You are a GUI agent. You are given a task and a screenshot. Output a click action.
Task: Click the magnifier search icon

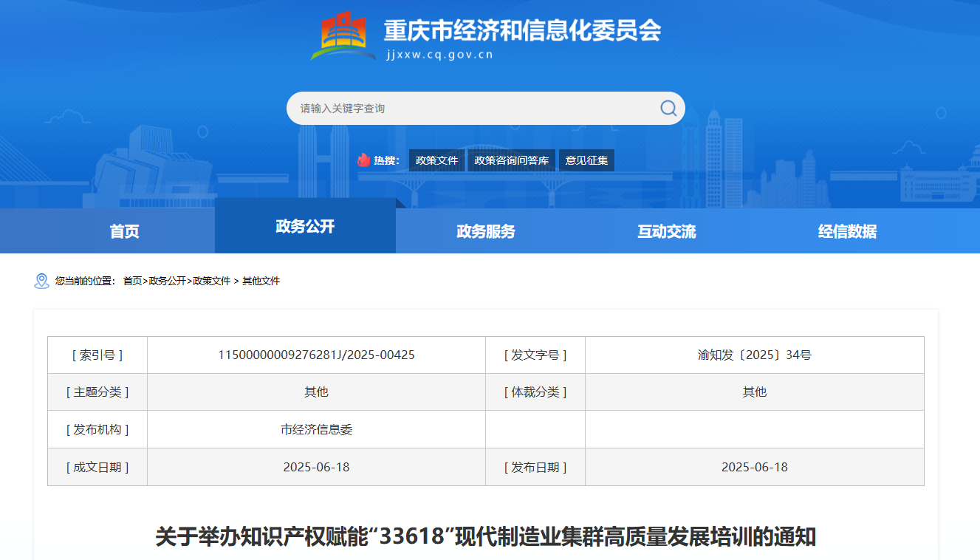667,108
